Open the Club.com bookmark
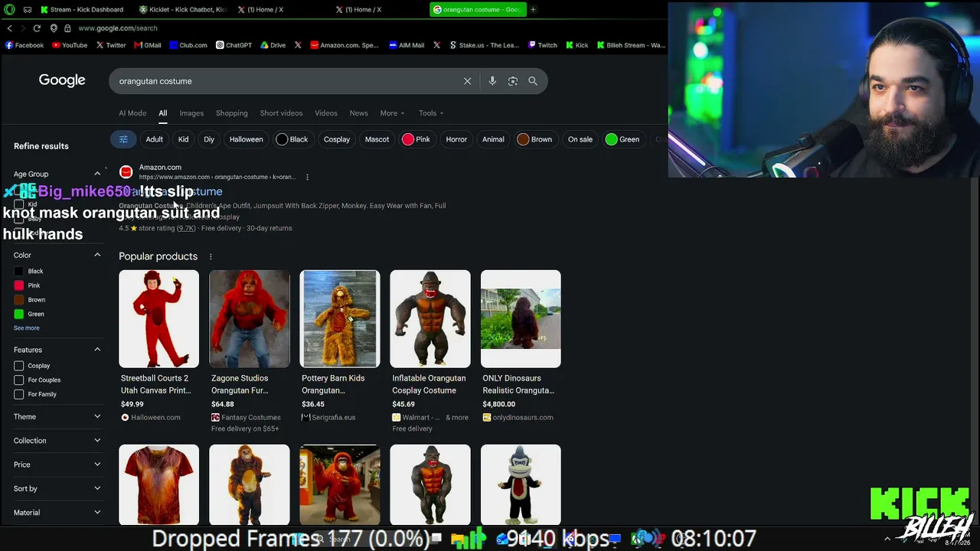The image size is (980, 551). (x=188, y=45)
